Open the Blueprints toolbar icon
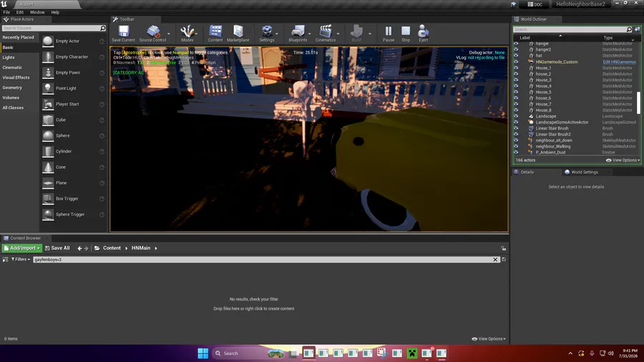 [298, 31]
